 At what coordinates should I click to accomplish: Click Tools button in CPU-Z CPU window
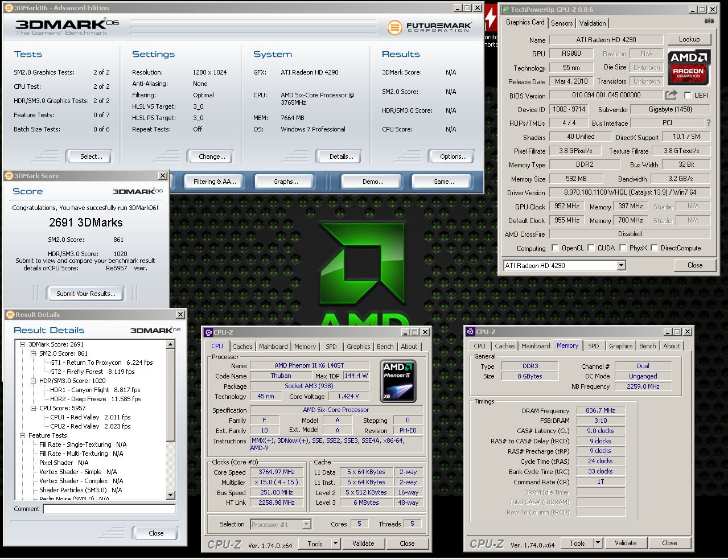tap(315, 543)
